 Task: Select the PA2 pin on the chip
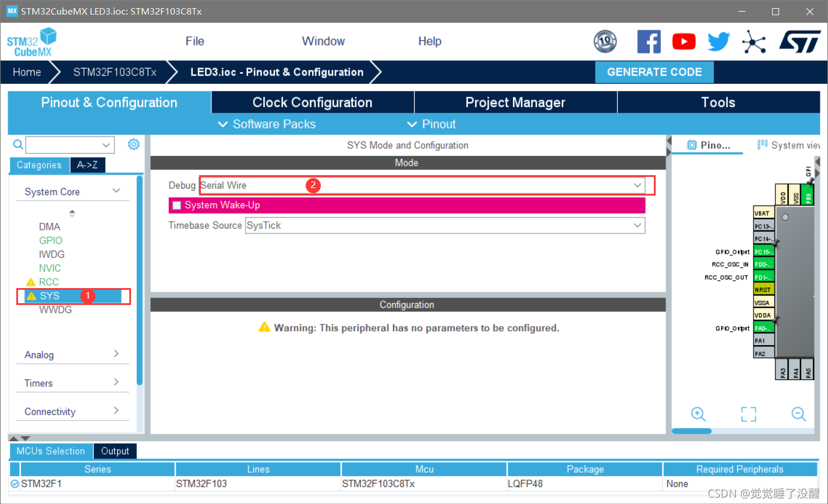[x=764, y=353]
